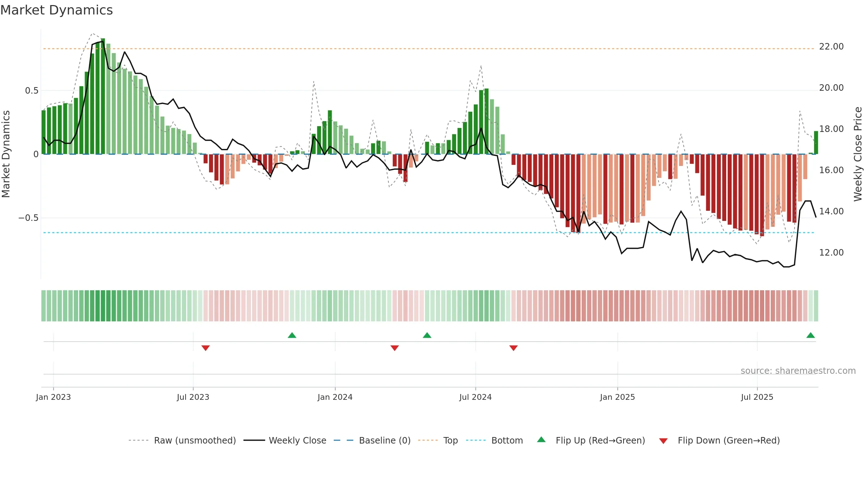Click the green Flip Up triangle in the legend
The width and height of the screenshot is (868, 488).
pyautogui.click(x=541, y=440)
